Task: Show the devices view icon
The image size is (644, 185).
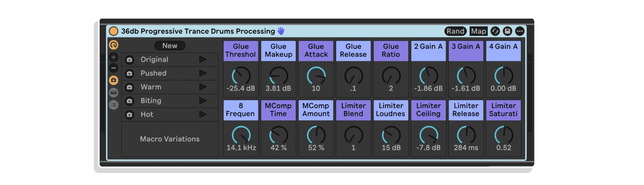Action: click(114, 93)
